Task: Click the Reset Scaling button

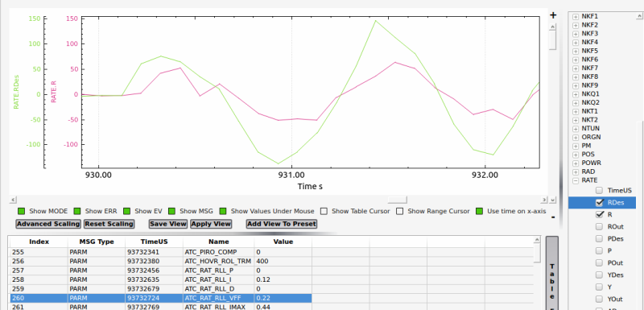Action: 109,224
